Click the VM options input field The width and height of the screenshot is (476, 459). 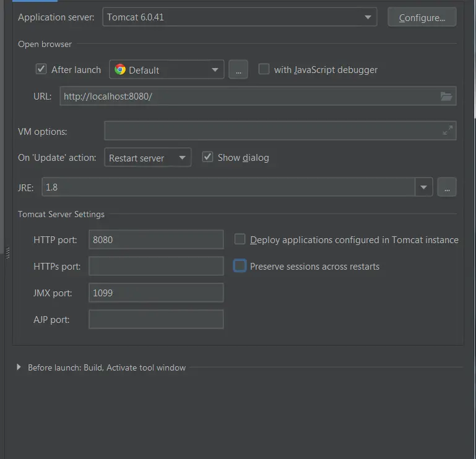click(x=280, y=131)
